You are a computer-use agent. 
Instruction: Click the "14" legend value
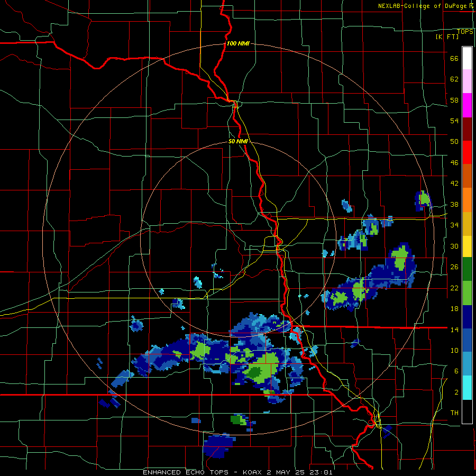click(454, 329)
